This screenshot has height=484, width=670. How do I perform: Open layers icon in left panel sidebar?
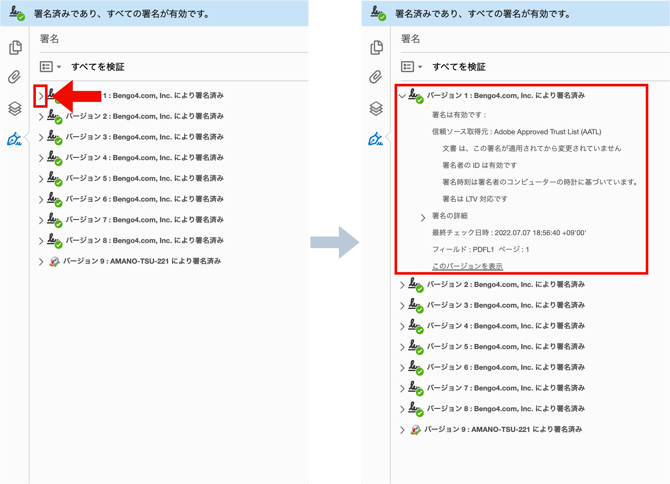coord(15,109)
